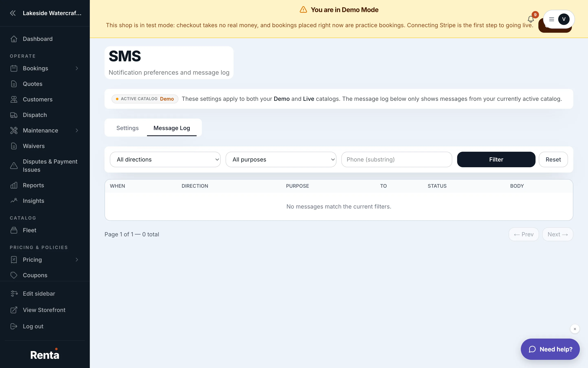The height and width of the screenshot is (368, 588).
Task: Open the Need help? chat widget
Action: point(550,349)
